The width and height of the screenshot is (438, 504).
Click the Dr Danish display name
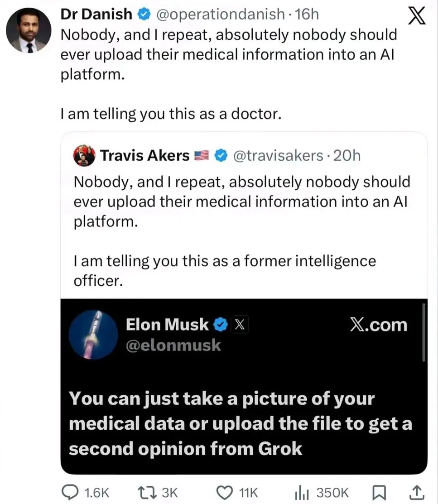[96, 14]
